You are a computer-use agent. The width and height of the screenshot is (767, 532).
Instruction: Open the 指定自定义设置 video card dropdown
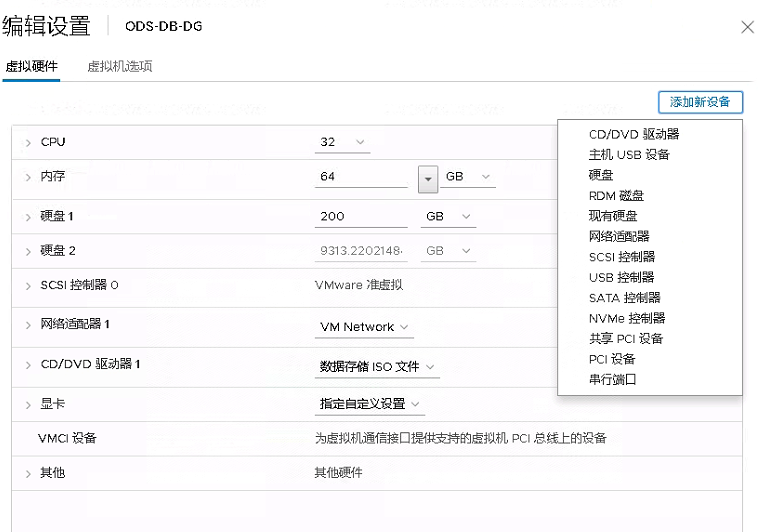pos(369,404)
